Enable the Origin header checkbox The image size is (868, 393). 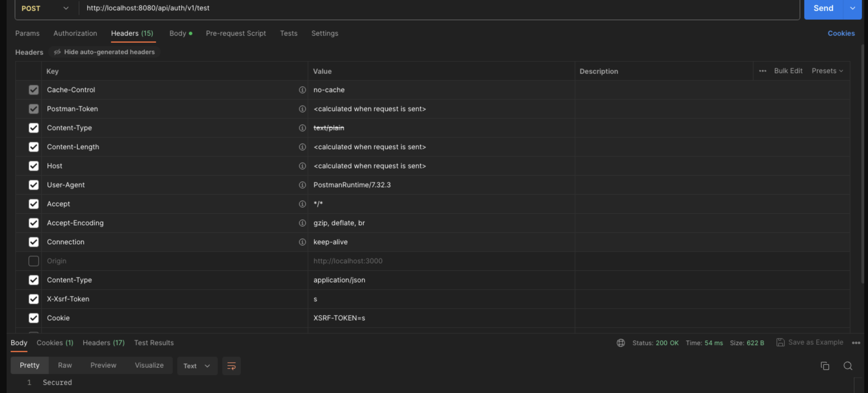34,261
